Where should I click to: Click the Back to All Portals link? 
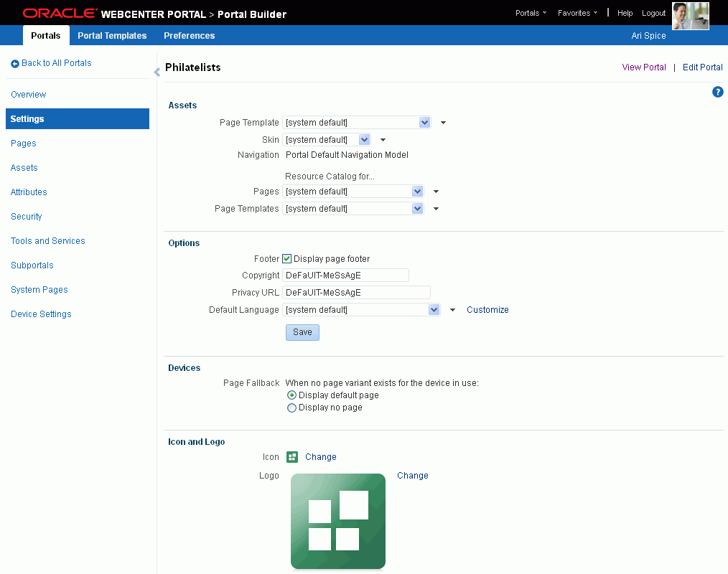tap(57, 63)
